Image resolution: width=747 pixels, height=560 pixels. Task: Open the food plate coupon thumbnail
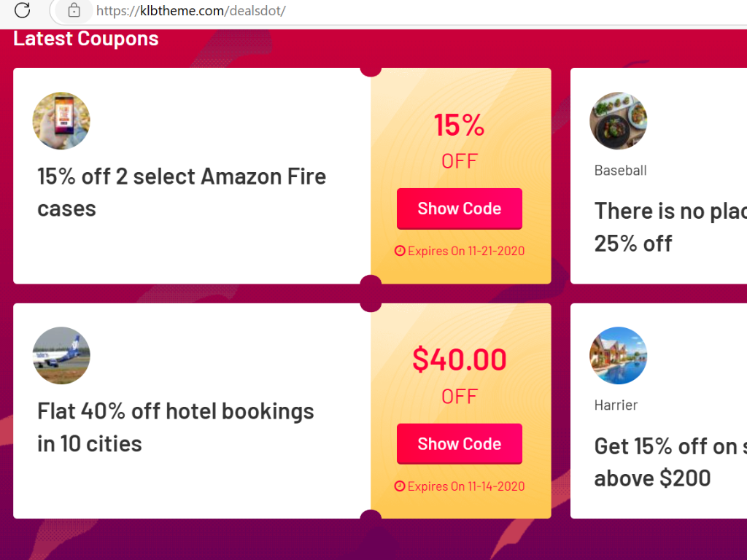point(619,120)
